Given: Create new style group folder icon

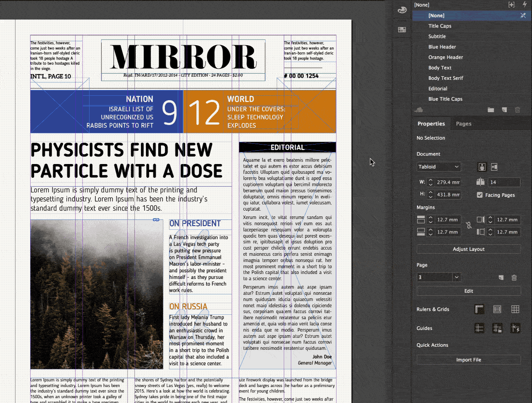Looking at the screenshot, I should coord(491,110).
